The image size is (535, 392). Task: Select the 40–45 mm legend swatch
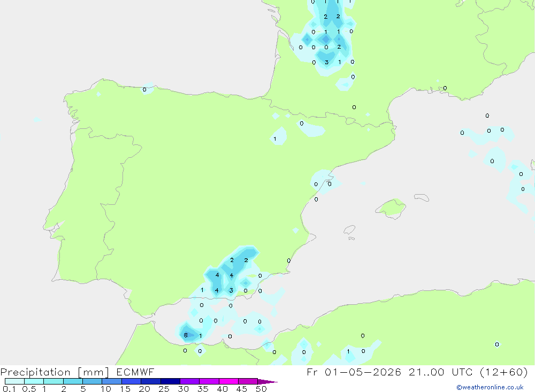tap(228, 381)
